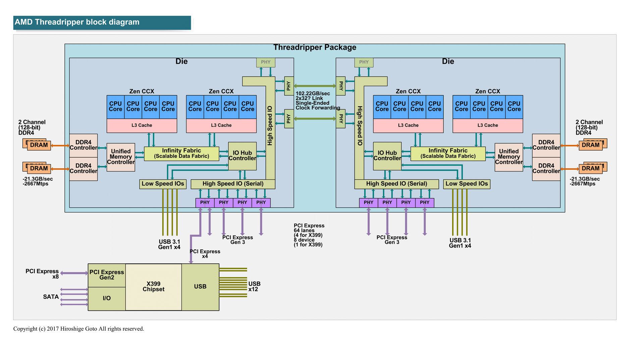Select the left die's Low Speed IOs block
Screen dimensions: 644x342
click(x=163, y=184)
